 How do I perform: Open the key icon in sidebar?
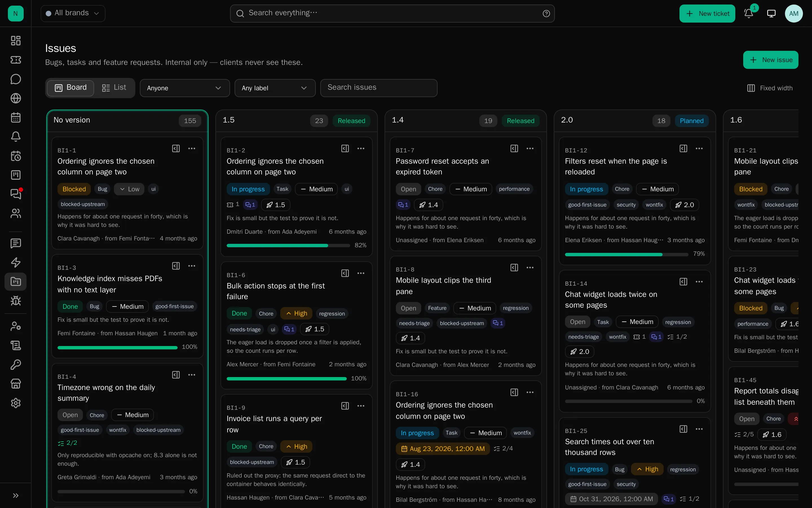click(x=16, y=365)
